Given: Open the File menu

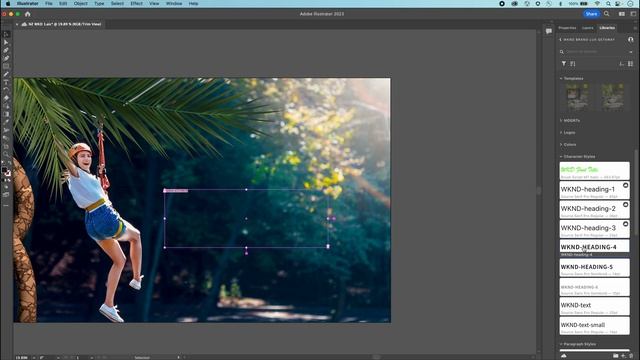Looking at the screenshot, I should pyautogui.click(x=49, y=3).
